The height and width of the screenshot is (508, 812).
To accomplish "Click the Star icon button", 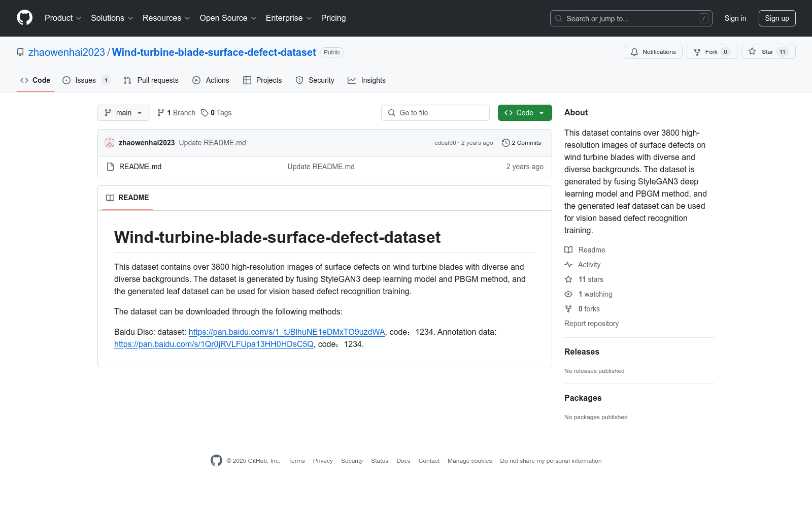I will (752, 52).
